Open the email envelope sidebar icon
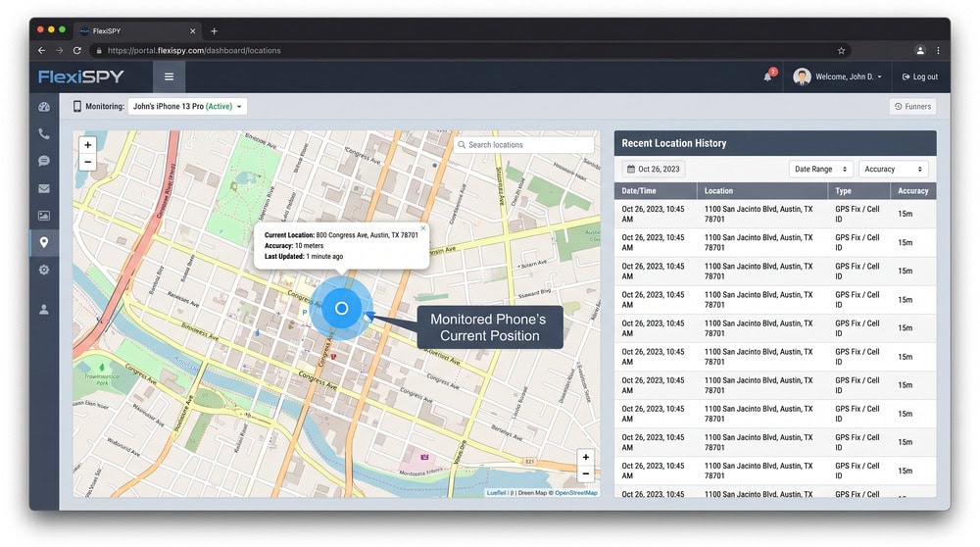 [x=44, y=188]
